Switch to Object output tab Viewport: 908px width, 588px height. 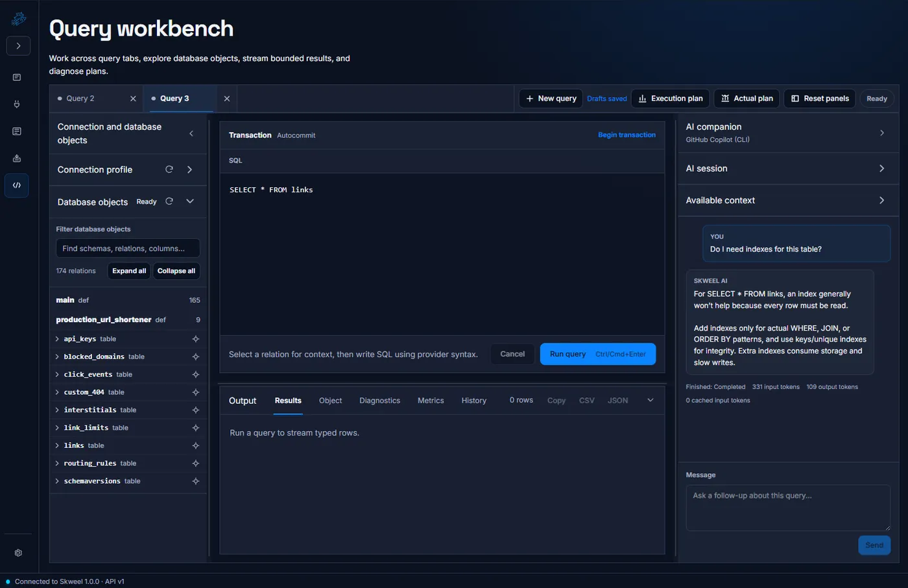330,401
